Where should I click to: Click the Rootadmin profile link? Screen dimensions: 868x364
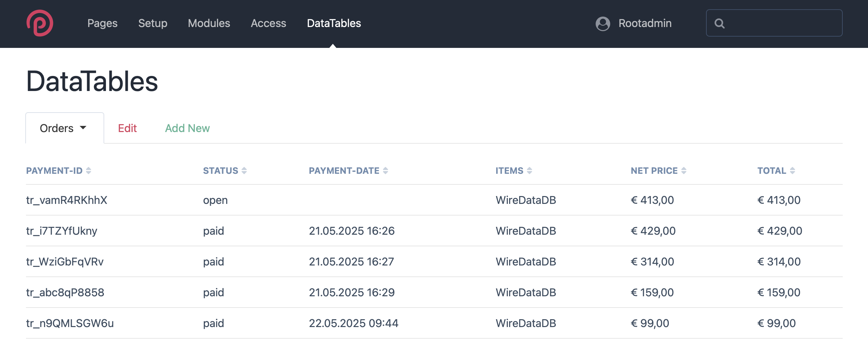pos(645,23)
